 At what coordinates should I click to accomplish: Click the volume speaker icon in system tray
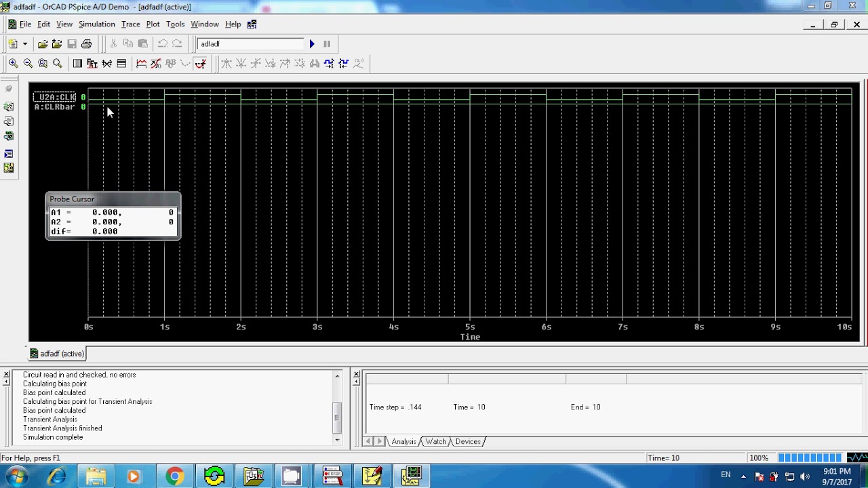[x=805, y=476]
